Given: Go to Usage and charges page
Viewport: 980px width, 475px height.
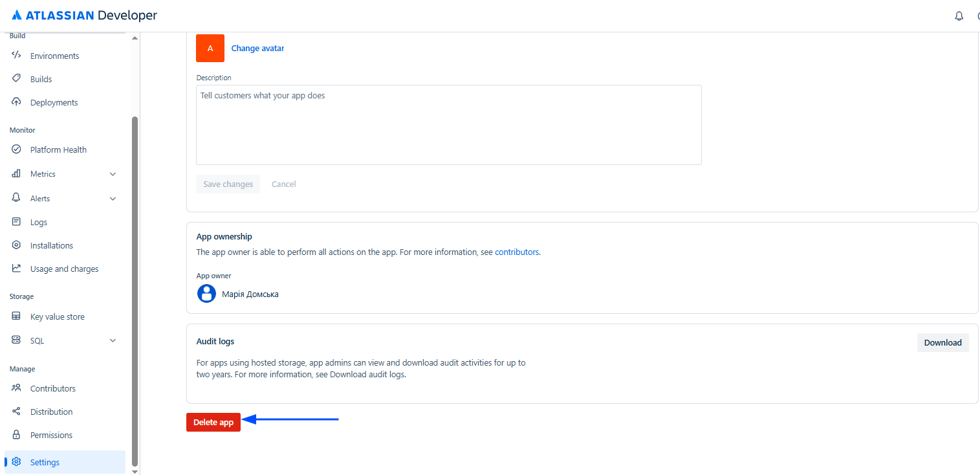Looking at the screenshot, I should coord(64,269).
